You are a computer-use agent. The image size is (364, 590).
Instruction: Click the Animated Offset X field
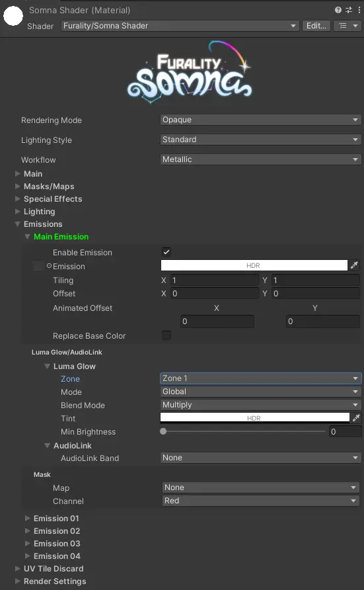[x=217, y=321]
